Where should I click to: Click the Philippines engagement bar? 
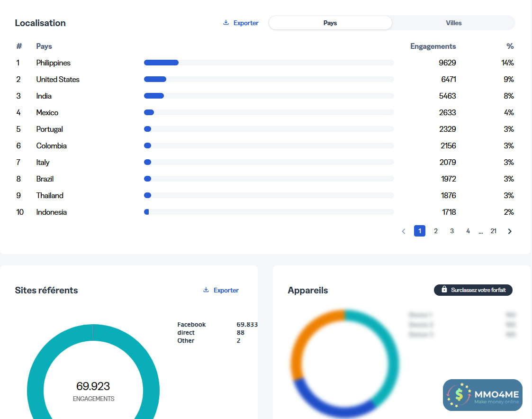pyautogui.click(x=161, y=63)
